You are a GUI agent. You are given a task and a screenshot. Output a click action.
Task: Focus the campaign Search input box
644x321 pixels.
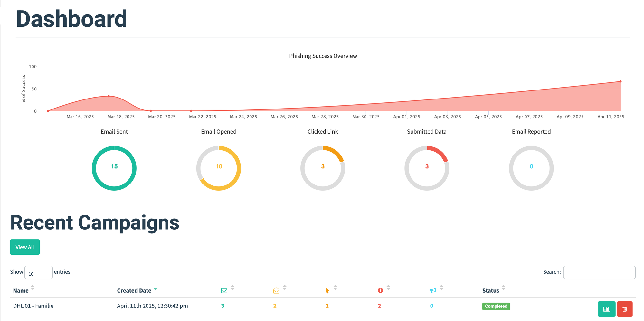(599, 272)
